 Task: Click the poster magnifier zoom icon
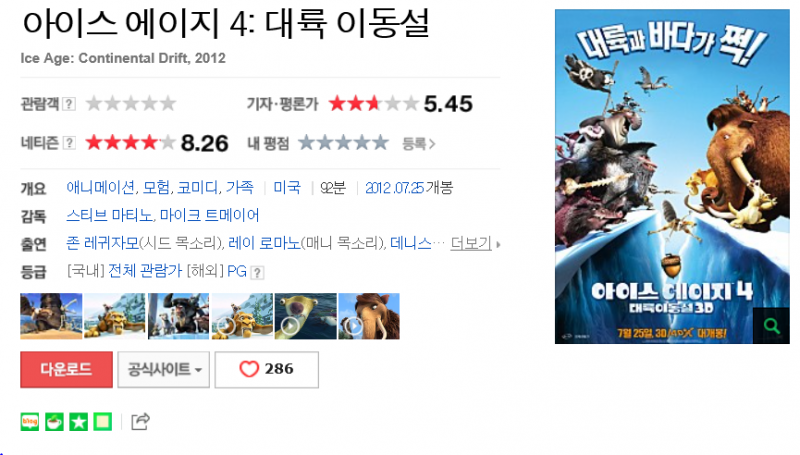[x=771, y=325]
